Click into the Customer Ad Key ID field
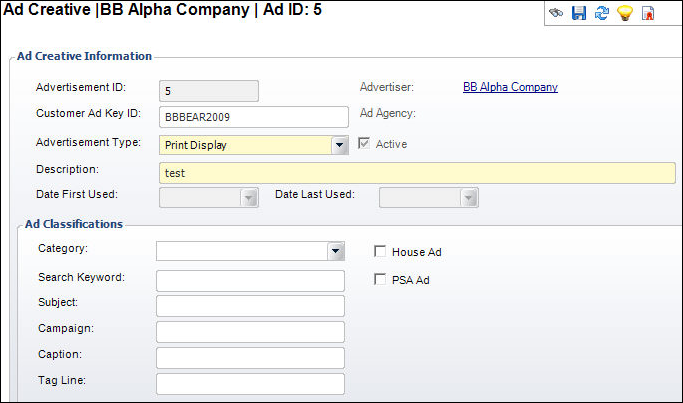 coord(254,117)
